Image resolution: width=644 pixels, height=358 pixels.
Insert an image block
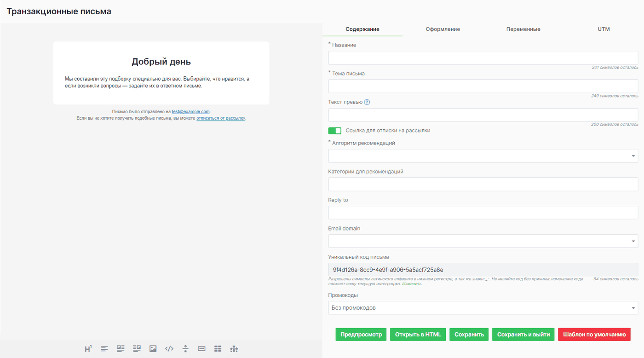point(153,349)
